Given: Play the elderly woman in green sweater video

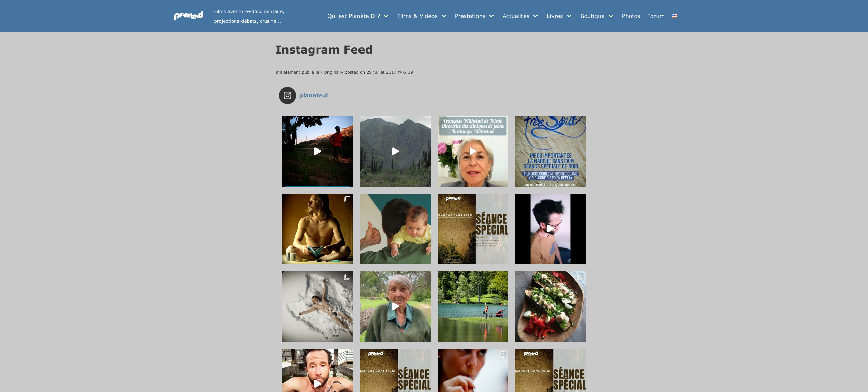Looking at the screenshot, I should tap(395, 306).
